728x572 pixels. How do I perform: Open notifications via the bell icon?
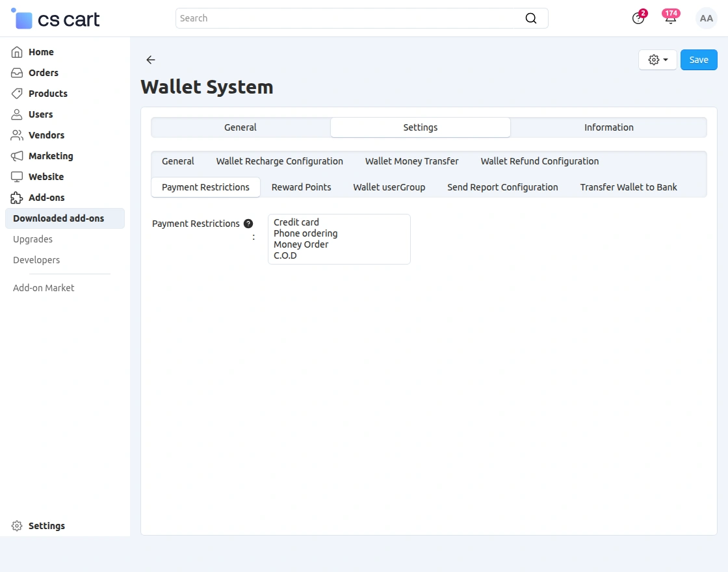pyautogui.click(x=670, y=18)
